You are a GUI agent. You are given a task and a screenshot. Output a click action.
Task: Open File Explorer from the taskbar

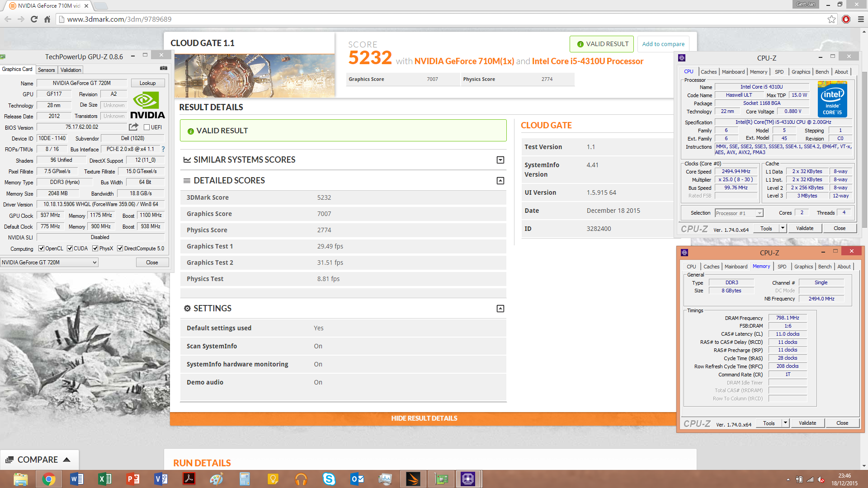pos(20,479)
